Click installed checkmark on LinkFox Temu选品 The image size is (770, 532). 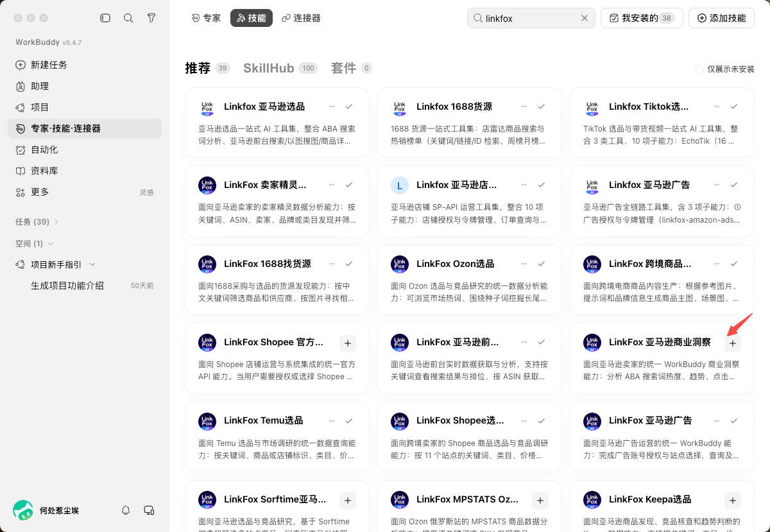(349, 421)
